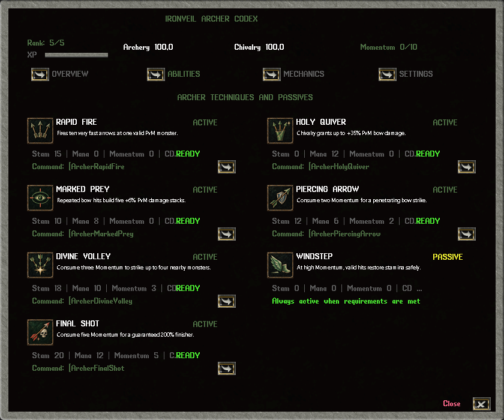Select the DIVINE VOLLEY title
Viewport: 504px width, 420px height.
(x=83, y=256)
